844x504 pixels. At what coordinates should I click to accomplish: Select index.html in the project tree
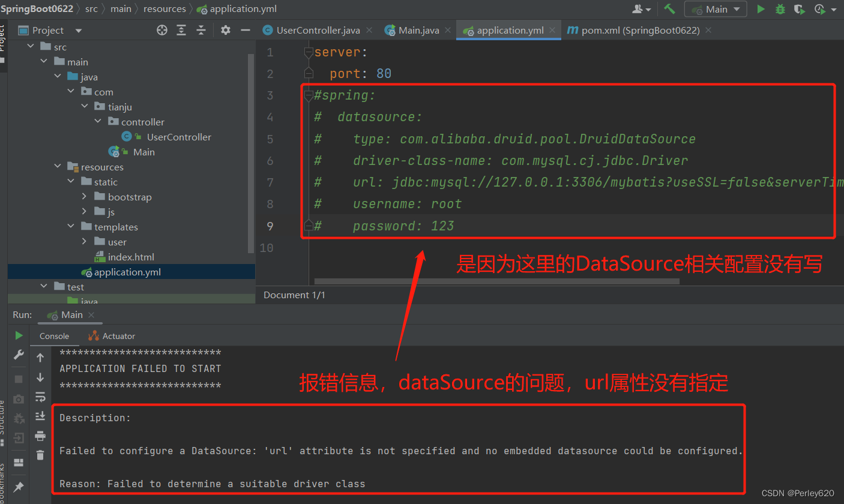(x=131, y=257)
